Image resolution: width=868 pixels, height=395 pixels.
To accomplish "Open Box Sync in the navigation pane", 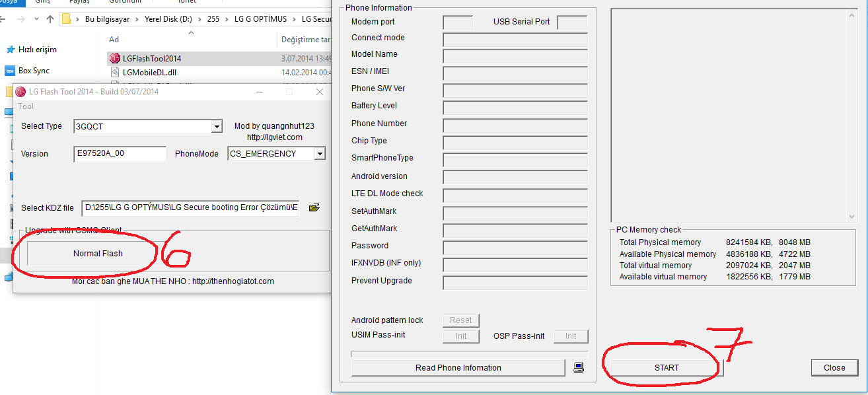I will 34,71.
